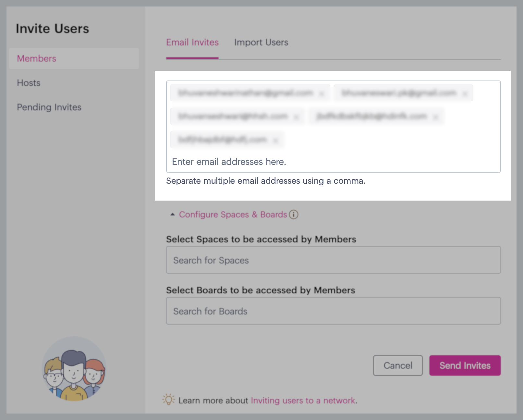Remove the fourth email address chip
523x420 pixels.
pos(436,117)
